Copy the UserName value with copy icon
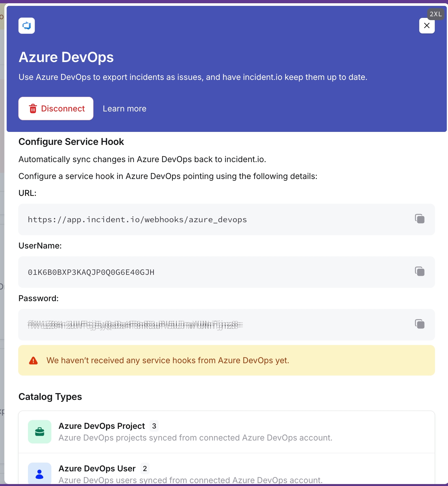 click(420, 272)
